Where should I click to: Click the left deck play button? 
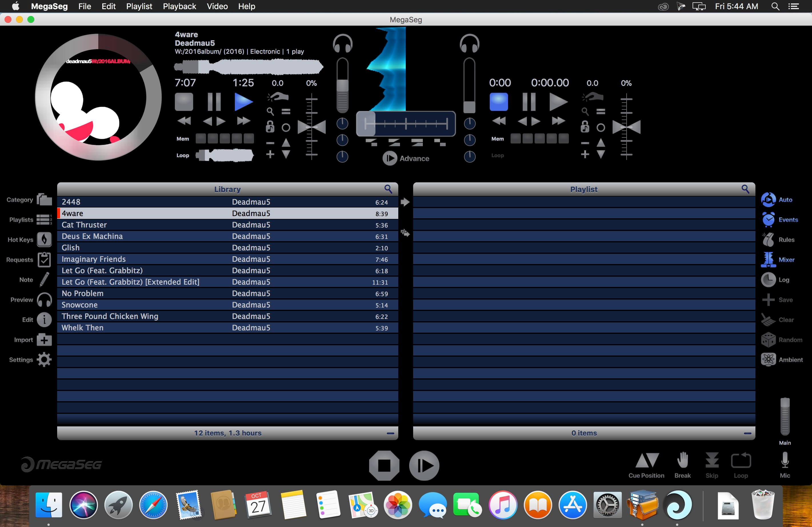click(x=244, y=102)
